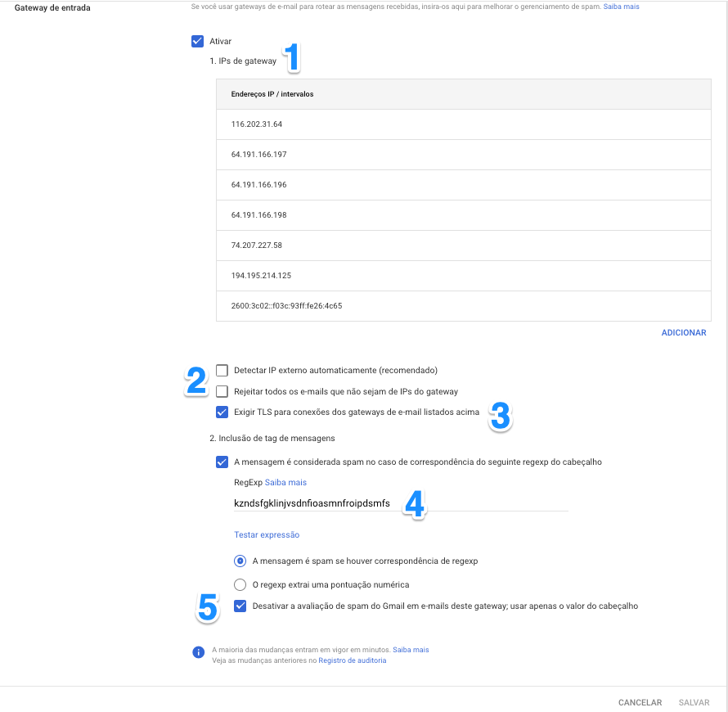
Task: Open the Registro de auditoria link
Action: pos(353,660)
